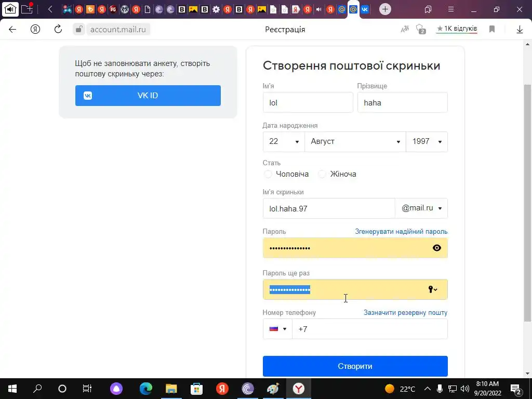
Task: Open the key icon saved-passwords dropdown
Action: pyautogui.click(x=433, y=289)
